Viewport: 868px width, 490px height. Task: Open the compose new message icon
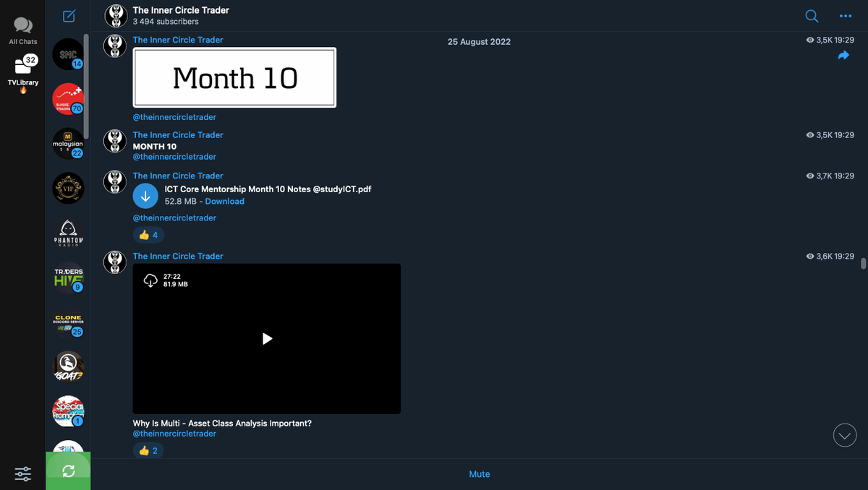[x=69, y=16]
